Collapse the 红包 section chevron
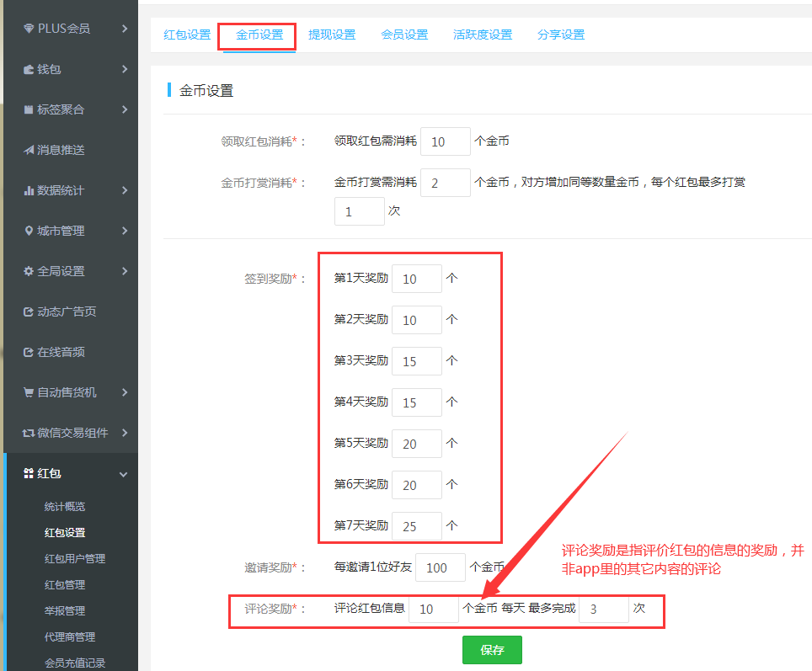The width and height of the screenshot is (812, 671). [124, 474]
